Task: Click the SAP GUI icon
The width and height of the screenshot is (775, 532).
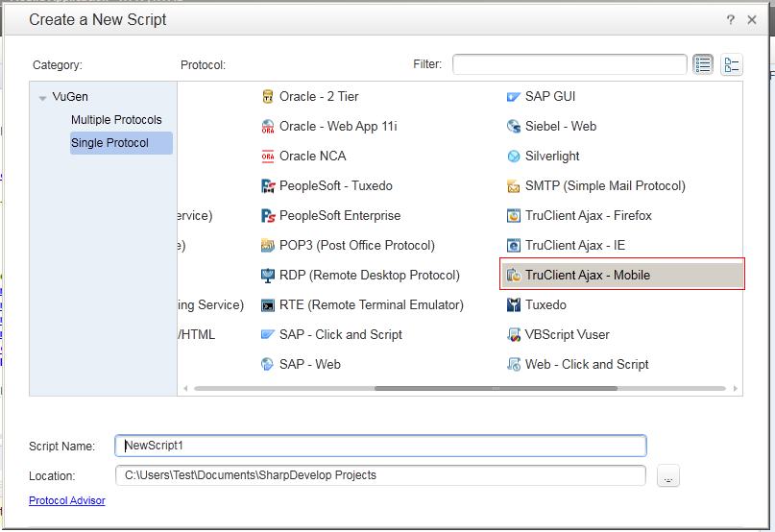Action: tap(514, 96)
